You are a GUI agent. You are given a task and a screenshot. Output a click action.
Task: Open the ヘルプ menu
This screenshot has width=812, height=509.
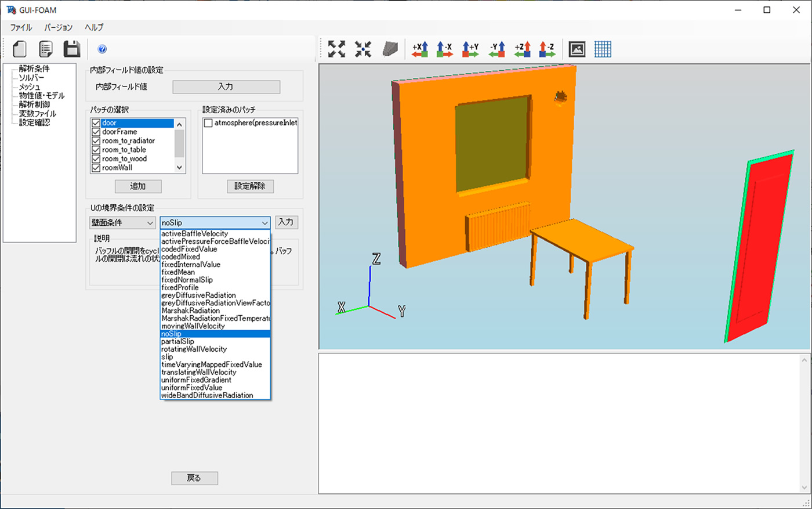[94, 27]
